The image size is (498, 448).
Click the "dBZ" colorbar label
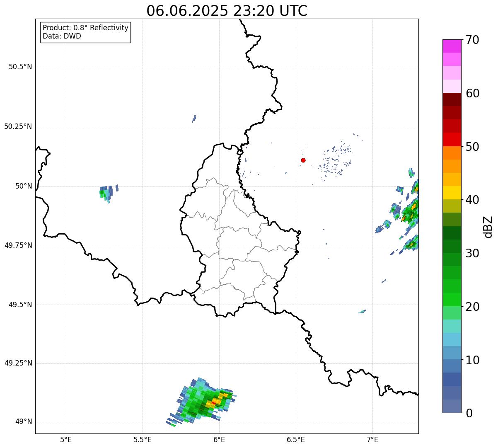point(488,226)
